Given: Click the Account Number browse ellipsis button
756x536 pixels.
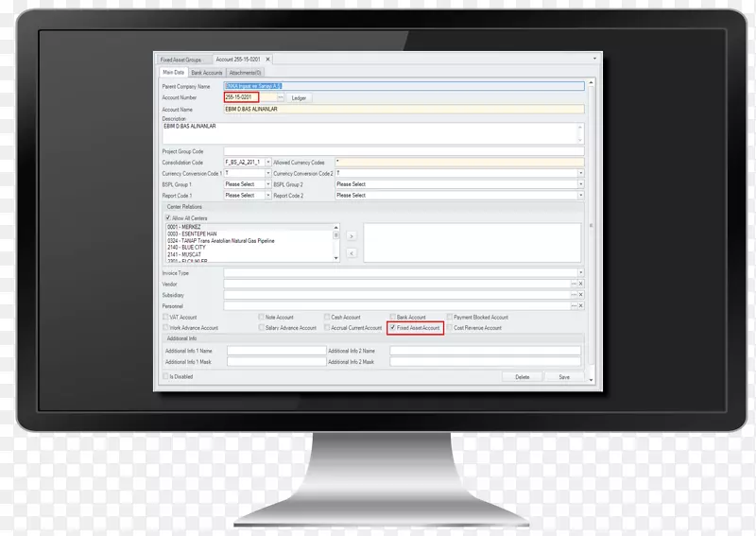Looking at the screenshot, I should click(x=281, y=97).
